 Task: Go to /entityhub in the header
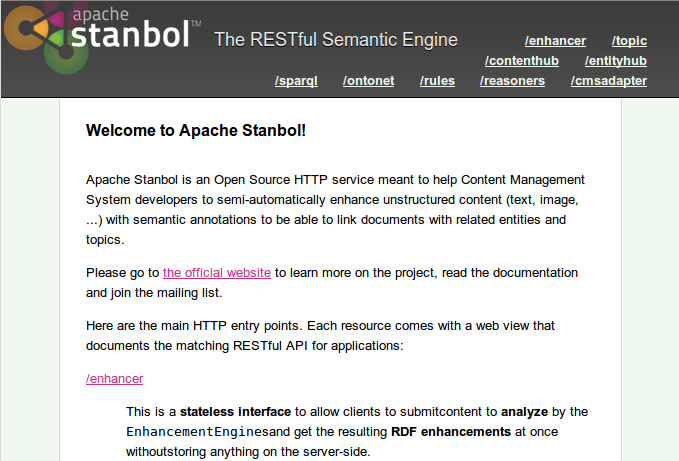615,61
